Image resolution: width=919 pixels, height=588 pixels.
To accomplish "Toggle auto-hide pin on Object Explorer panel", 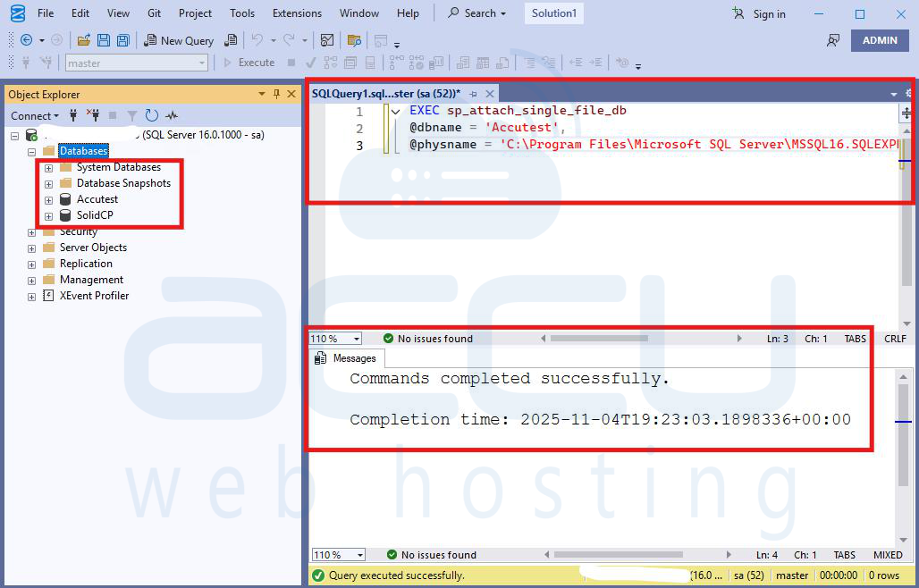I will point(276,94).
